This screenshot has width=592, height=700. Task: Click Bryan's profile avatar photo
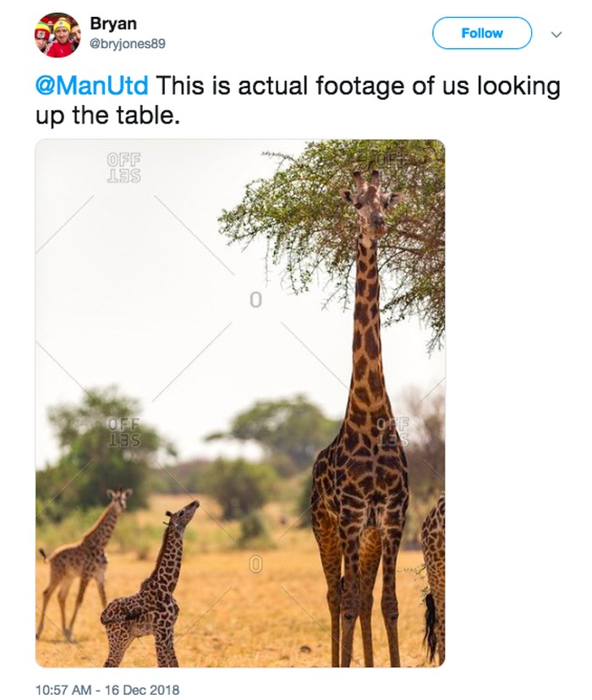pos(58,36)
